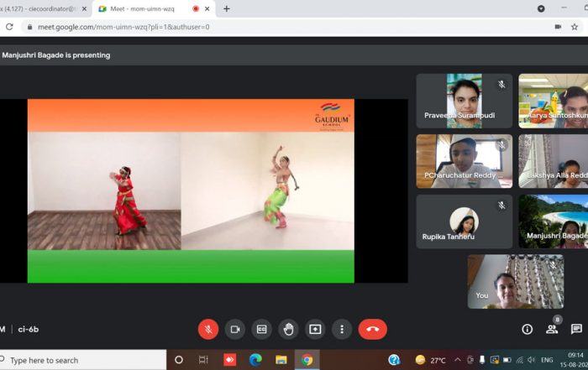Click Praveena Surampudi's video tile
Image resolution: width=588 pixels, height=370 pixels.
coord(464,101)
